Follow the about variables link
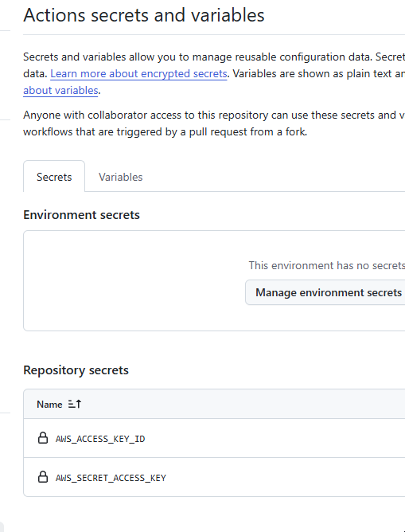 click(60, 91)
